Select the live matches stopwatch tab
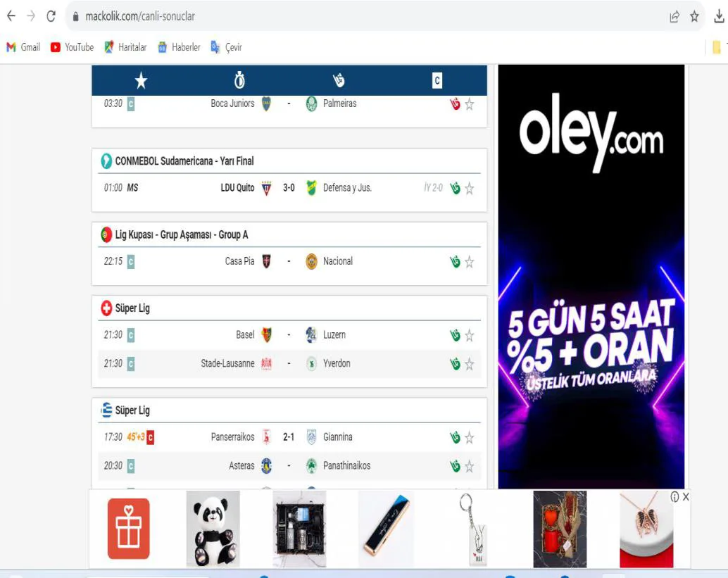 click(x=239, y=80)
